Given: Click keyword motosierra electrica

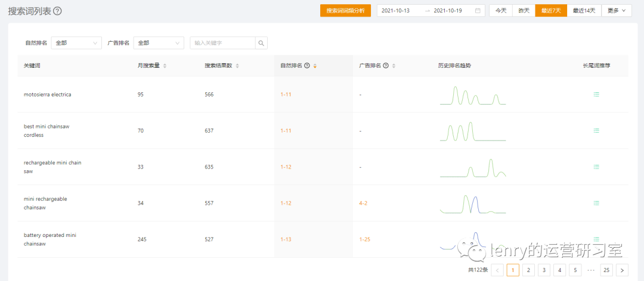Looking at the screenshot, I should 48,94.
